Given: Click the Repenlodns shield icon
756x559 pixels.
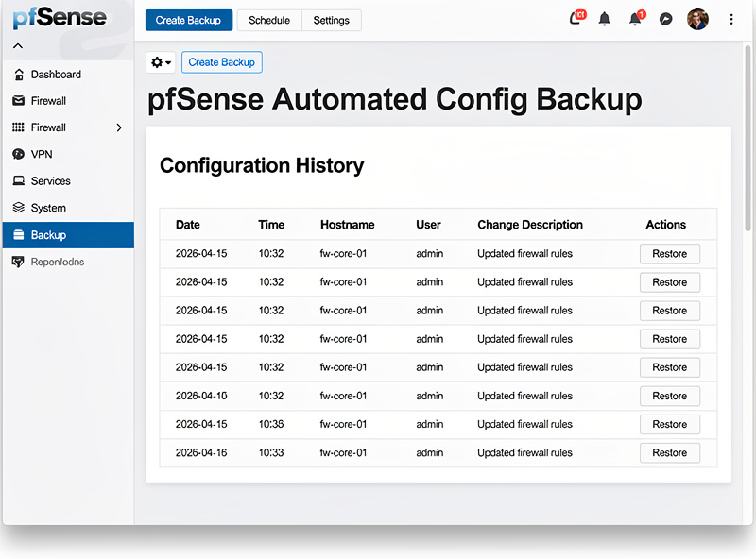Looking at the screenshot, I should click(x=18, y=262).
